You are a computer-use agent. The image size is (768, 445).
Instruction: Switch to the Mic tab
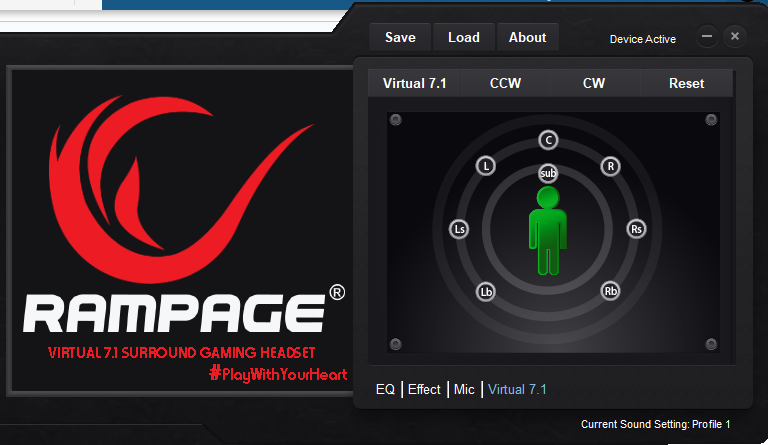[x=464, y=390]
